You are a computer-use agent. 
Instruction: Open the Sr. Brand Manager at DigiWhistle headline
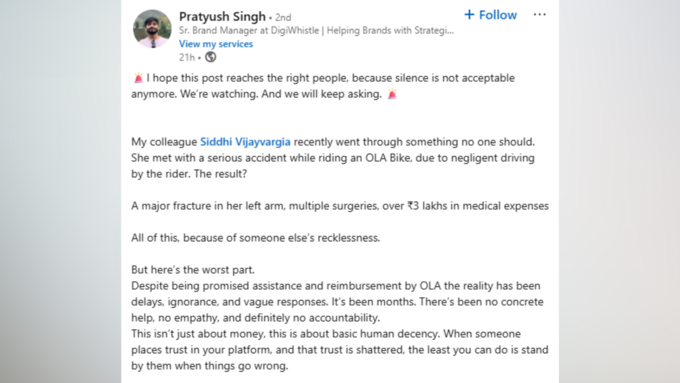(x=316, y=30)
